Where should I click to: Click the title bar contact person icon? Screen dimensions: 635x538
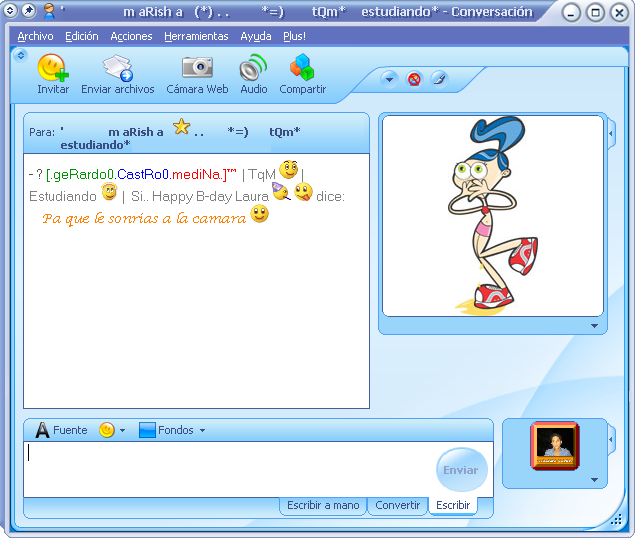[x=49, y=11]
